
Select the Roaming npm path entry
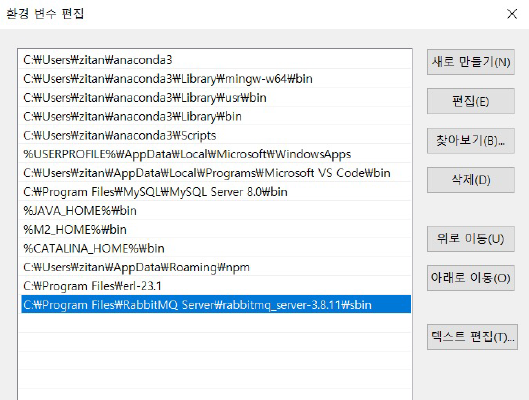[x=216, y=267]
